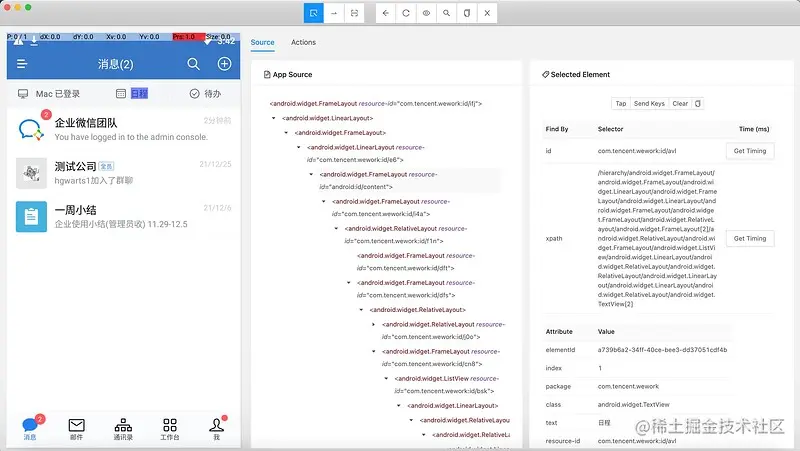Collapse the RelativeLayout id/f1n node
Screen dimensions: 800x451
pyautogui.click(x=336, y=229)
